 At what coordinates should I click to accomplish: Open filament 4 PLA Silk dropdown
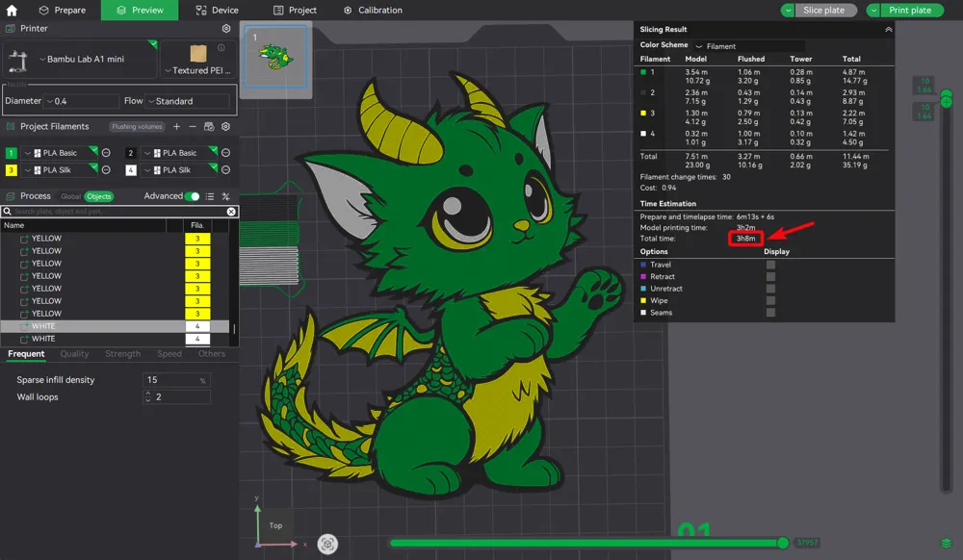point(179,170)
